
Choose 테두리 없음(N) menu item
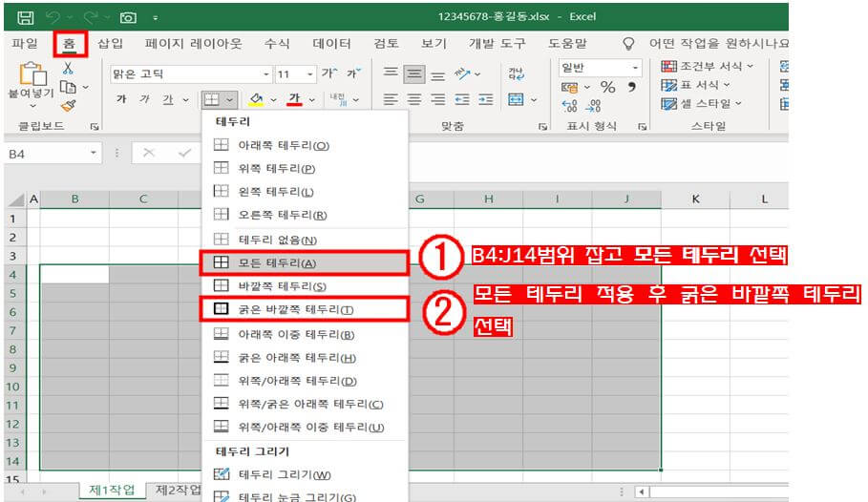pos(304,240)
